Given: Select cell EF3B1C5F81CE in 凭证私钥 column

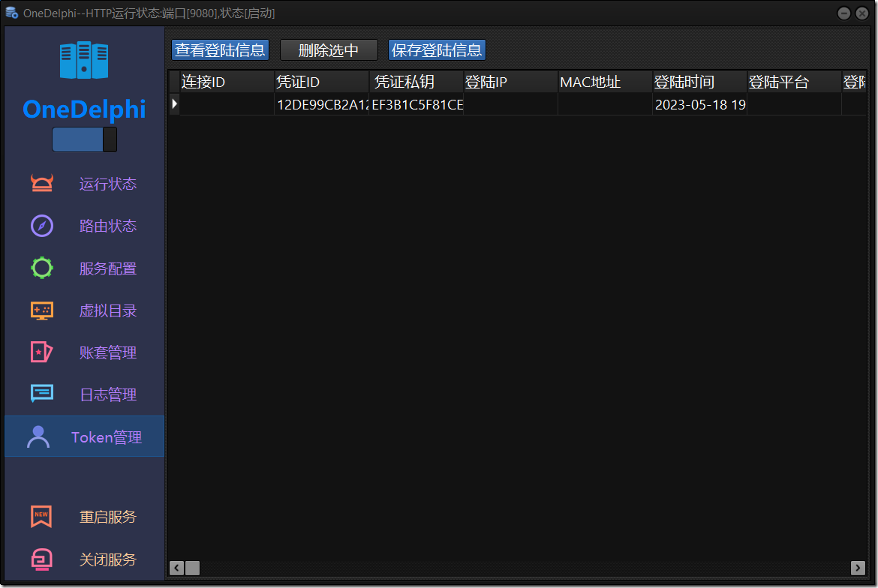Looking at the screenshot, I should click(416, 104).
